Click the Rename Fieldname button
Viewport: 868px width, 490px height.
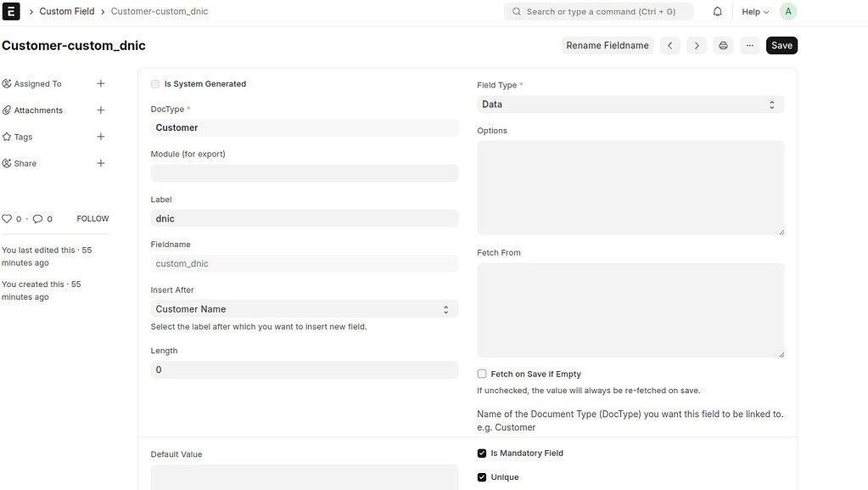click(x=608, y=46)
